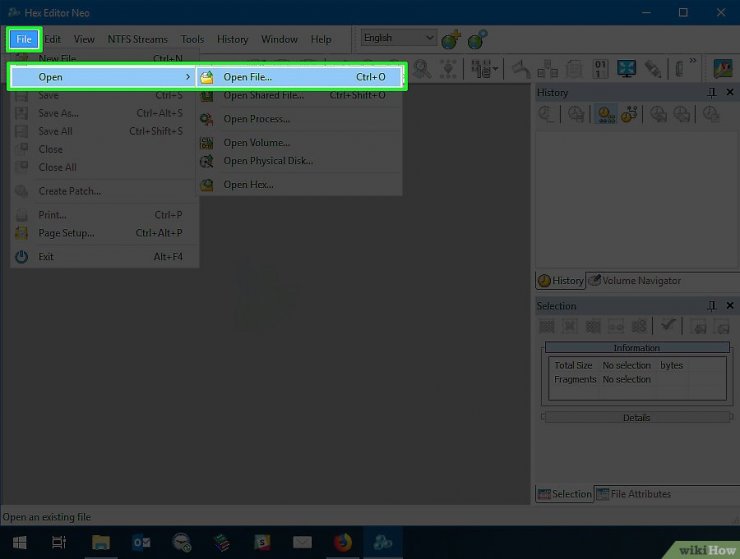The height and width of the screenshot is (559, 740).
Task: Switch to the History tab
Action: point(560,280)
